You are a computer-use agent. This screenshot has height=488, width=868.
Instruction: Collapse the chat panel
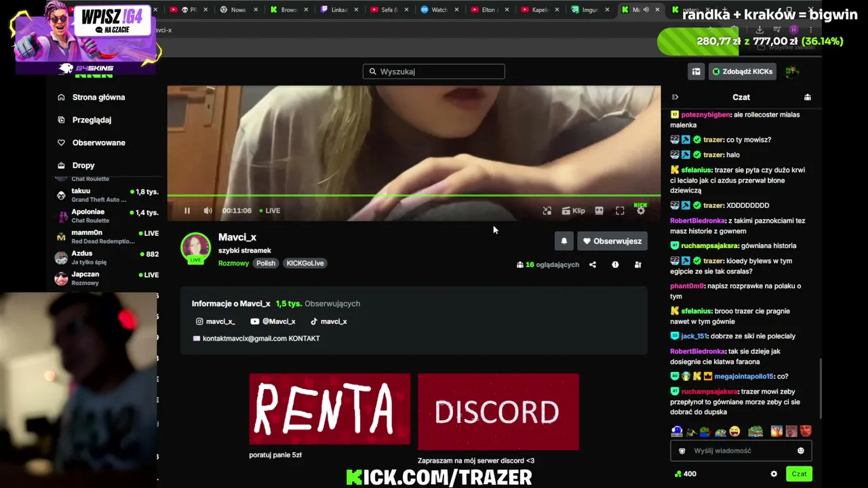click(675, 97)
